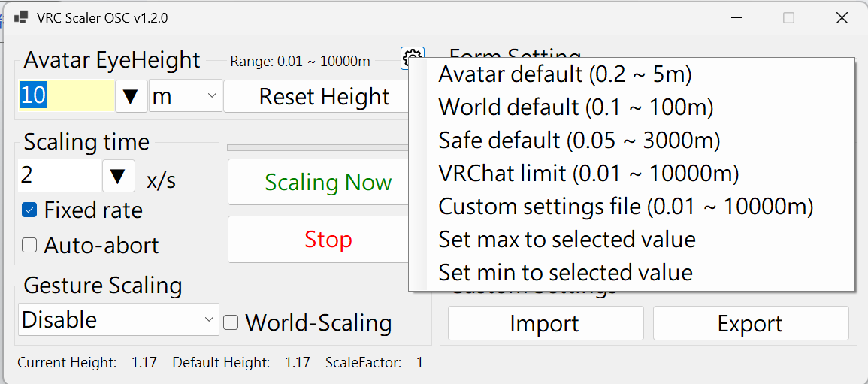Choose VRChat limit (0.01 ~ 10000m)

[631, 174]
